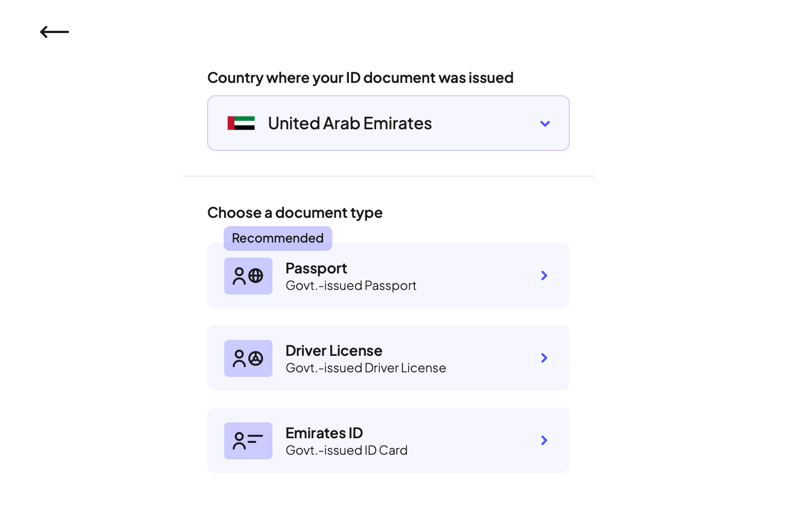Click the chevron on the Passport row
Image resolution: width=812 pixels, height=516 pixels.
point(544,276)
